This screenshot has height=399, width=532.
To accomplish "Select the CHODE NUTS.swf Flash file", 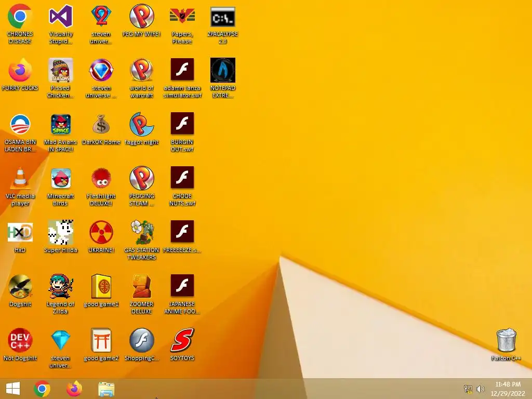I will 182,177.
